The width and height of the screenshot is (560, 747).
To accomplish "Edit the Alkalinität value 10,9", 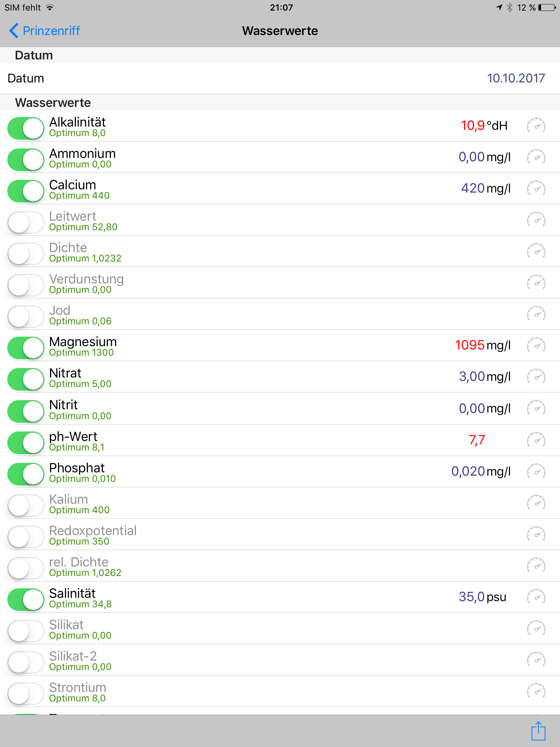I will click(x=472, y=126).
